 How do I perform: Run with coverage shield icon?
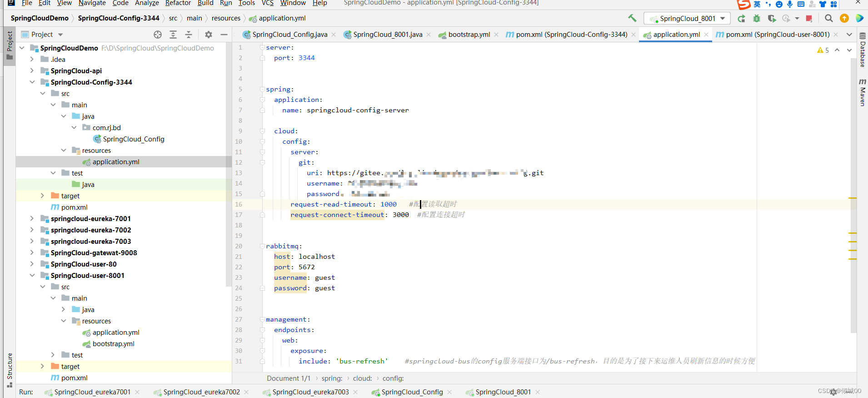tap(772, 18)
